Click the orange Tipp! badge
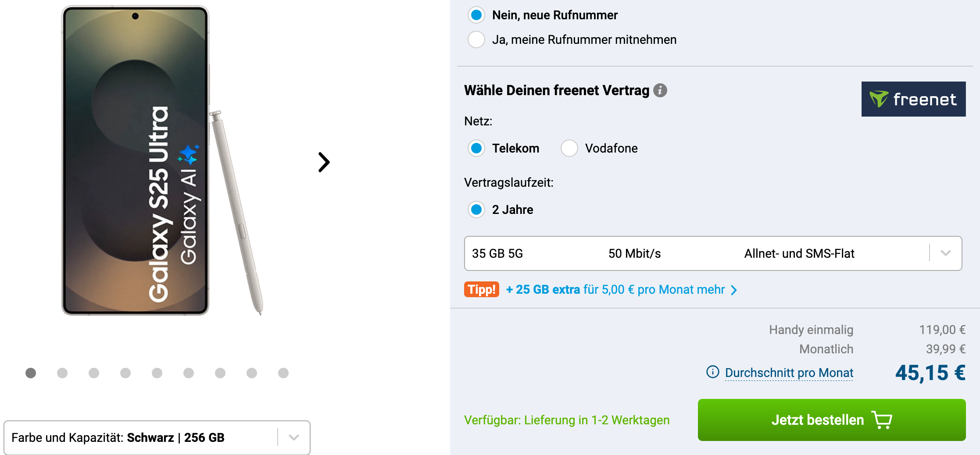The width and height of the screenshot is (980, 455). point(482,289)
